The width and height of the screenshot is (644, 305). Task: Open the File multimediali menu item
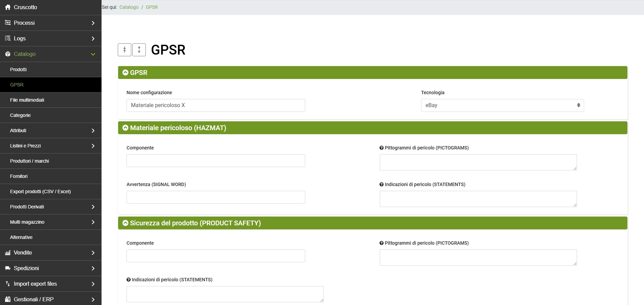[27, 100]
